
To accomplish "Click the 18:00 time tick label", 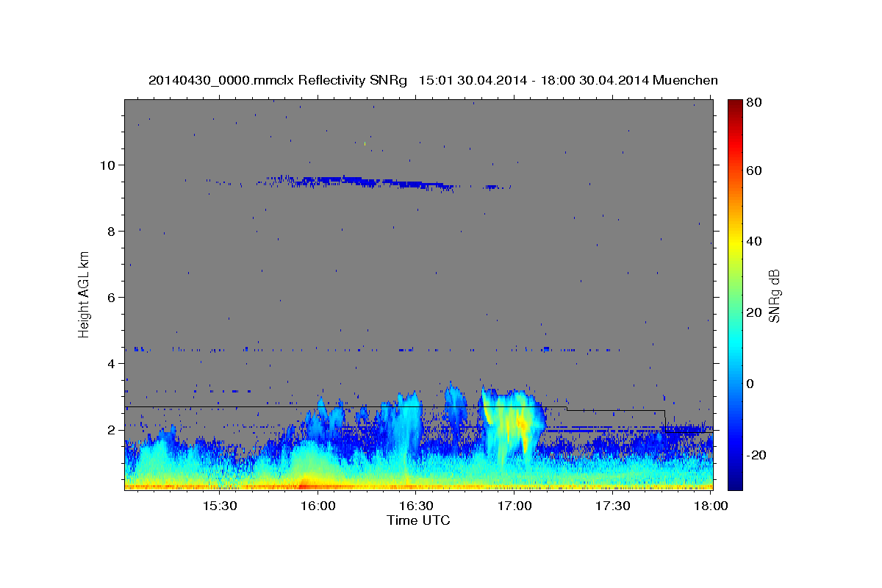I will 710,506.
